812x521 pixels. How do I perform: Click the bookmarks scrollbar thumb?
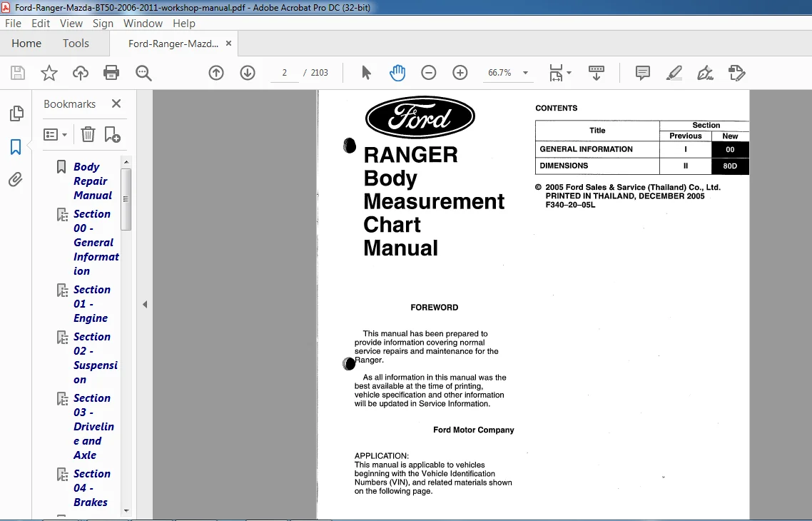click(126, 199)
